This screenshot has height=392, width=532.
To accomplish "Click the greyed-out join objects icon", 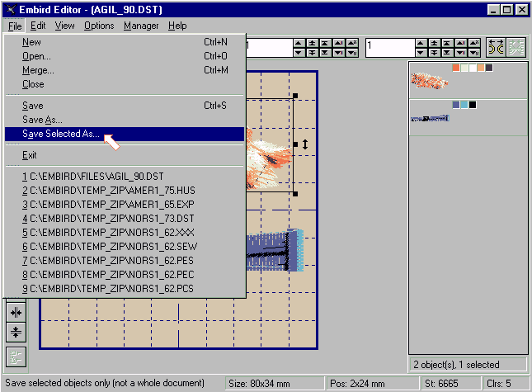I will click(516, 47).
